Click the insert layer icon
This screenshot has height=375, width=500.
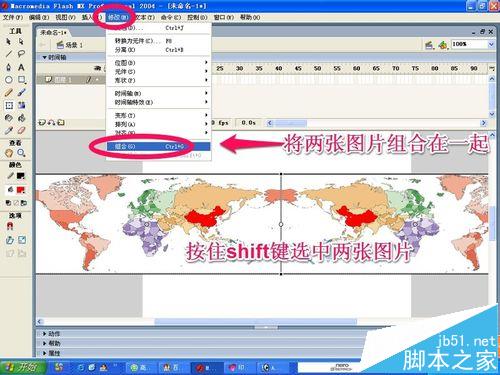pyautogui.click(x=42, y=123)
